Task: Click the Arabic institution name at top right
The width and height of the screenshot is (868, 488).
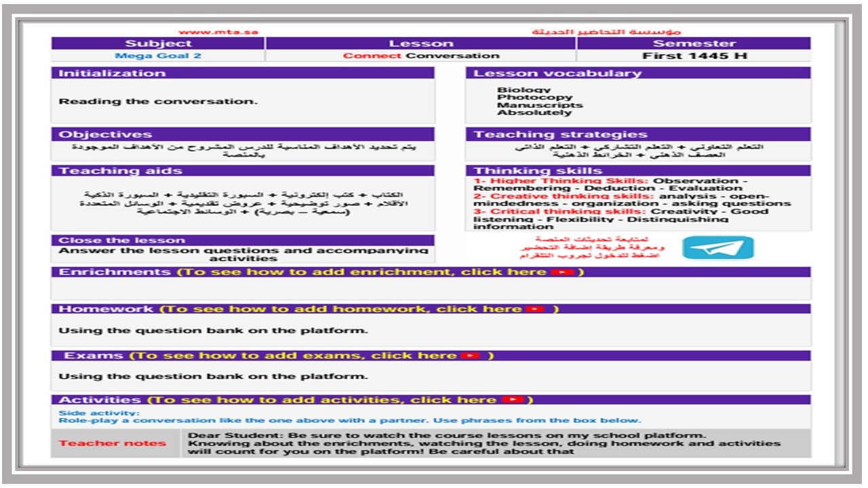Action: 607,32
